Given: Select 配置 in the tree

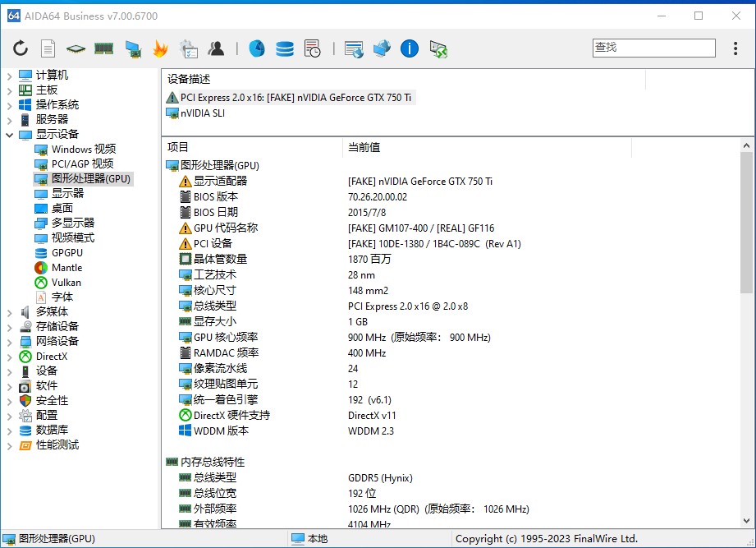Looking at the screenshot, I should coord(38,416).
